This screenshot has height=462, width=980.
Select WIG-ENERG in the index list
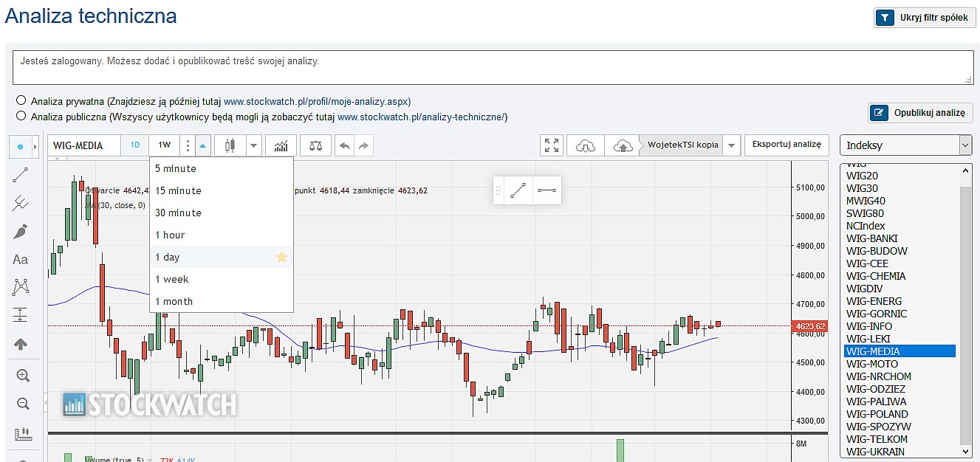[x=900, y=301]
